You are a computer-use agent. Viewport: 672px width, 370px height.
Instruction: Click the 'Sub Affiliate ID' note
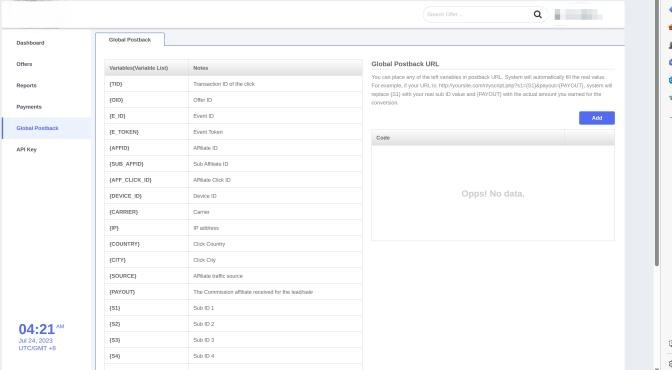click(210, 164)
